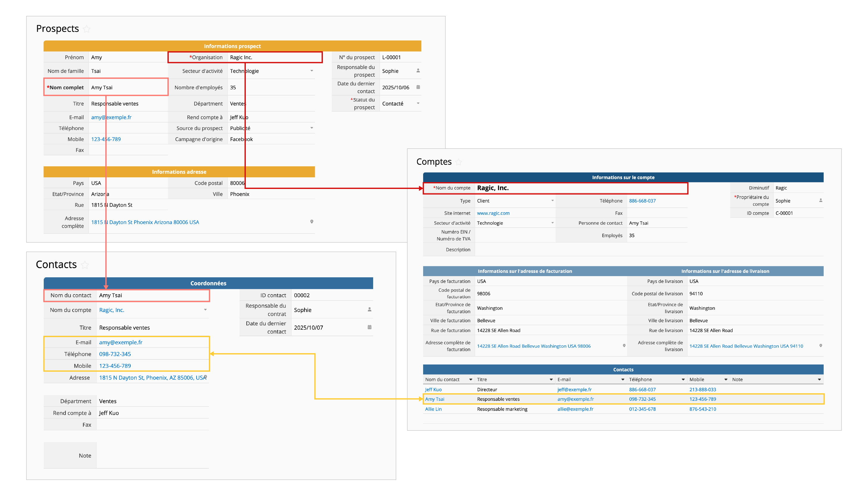Expand the Secteur d'activité dropdown in Prospects

click(x=311, y=71)
